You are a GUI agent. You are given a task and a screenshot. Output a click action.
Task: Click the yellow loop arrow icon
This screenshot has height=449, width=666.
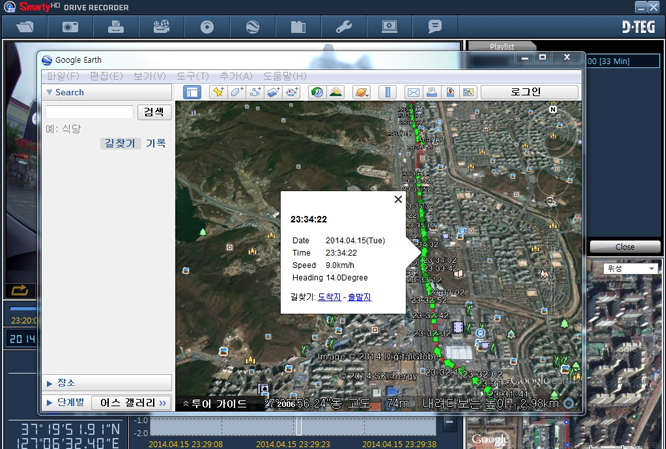pos(20,290)
